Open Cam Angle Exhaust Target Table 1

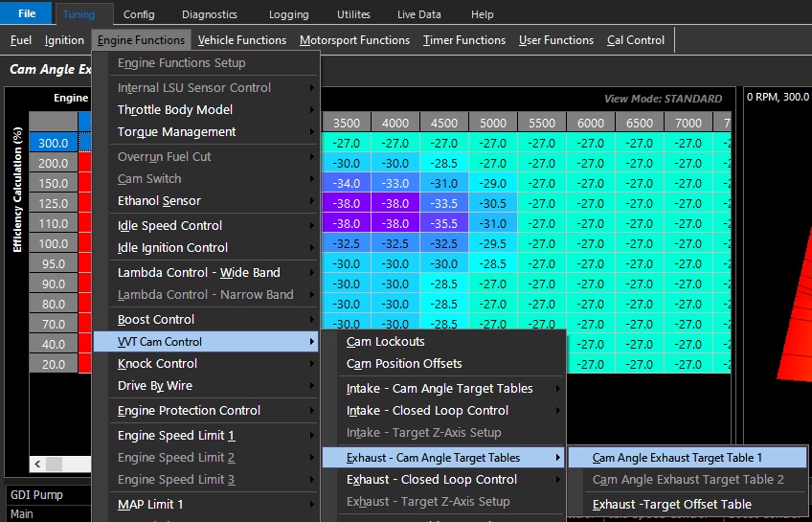click(677, 458)
